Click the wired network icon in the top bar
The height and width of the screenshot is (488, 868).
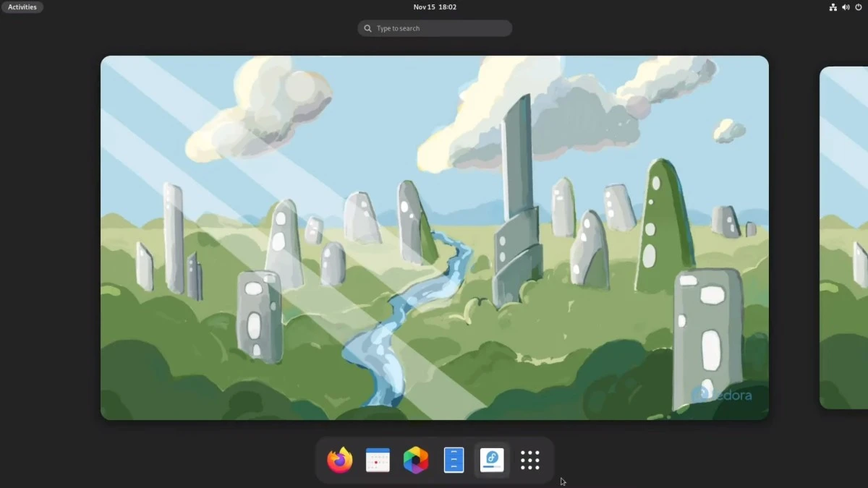tap(833, 7)
